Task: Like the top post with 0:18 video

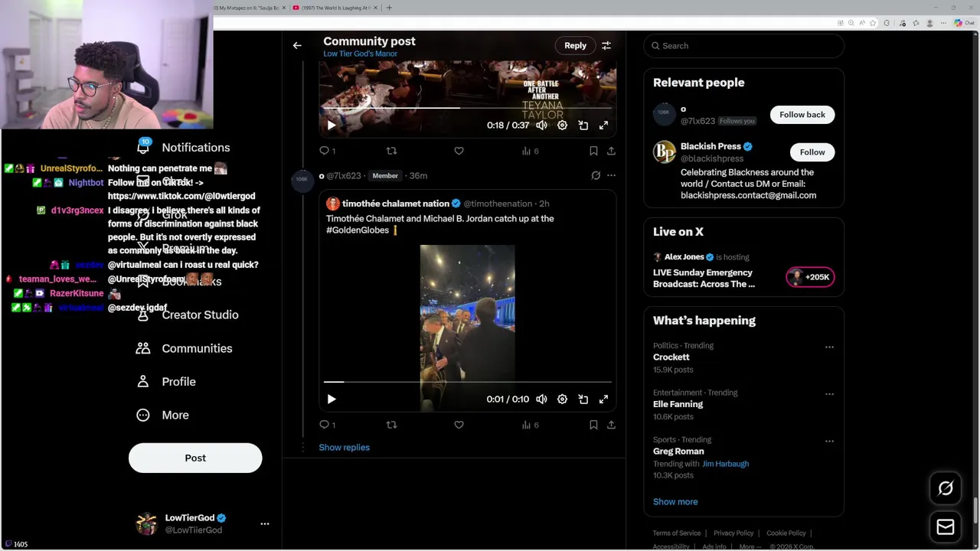Action: click(459, 151)
